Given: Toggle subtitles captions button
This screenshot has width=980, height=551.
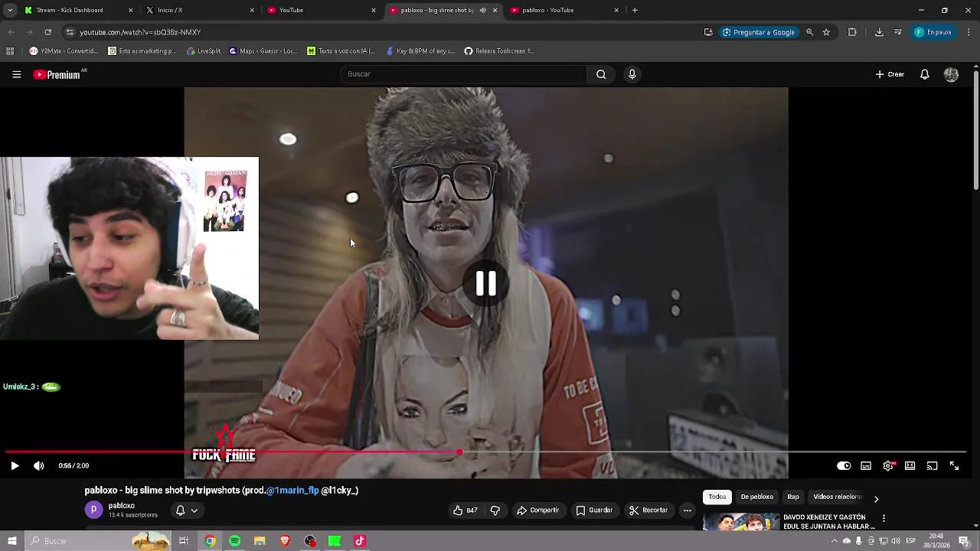Looking at the screenshot, I should [x=866, y=465].
